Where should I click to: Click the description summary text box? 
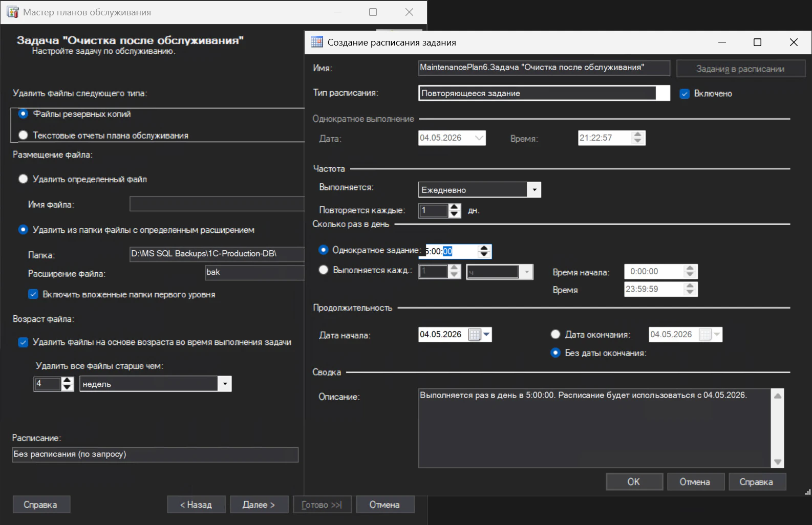point(595,428)
